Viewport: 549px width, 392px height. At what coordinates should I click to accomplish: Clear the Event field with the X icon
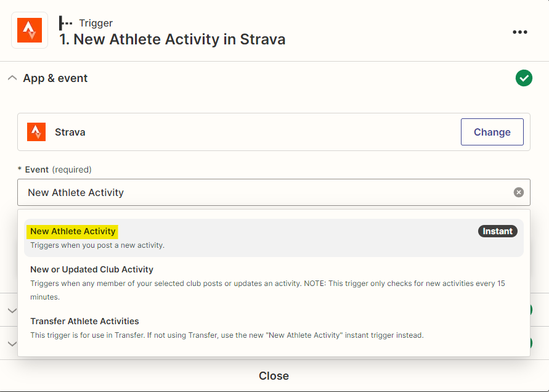pyautogui.click(x=519, y=192)
